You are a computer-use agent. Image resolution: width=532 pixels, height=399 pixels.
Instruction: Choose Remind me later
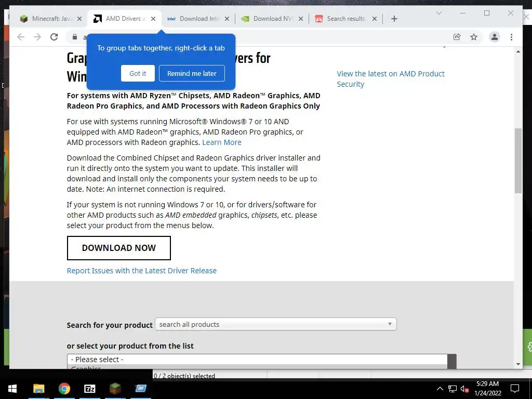[x=192, y=73]
